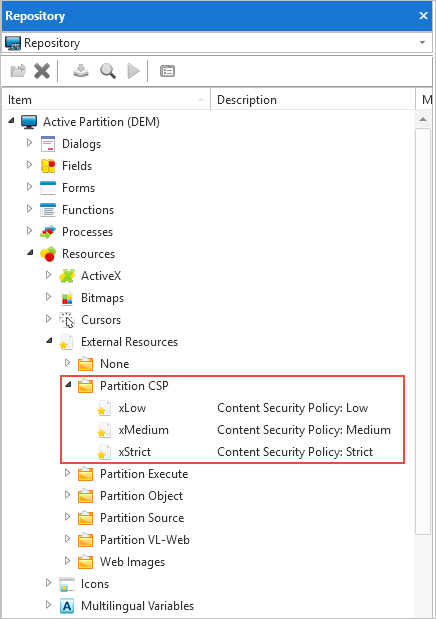Click the scrollbar up arrow
Viewport: 436px width, 619px height.
pyautogui.click(x=423, y=119)
